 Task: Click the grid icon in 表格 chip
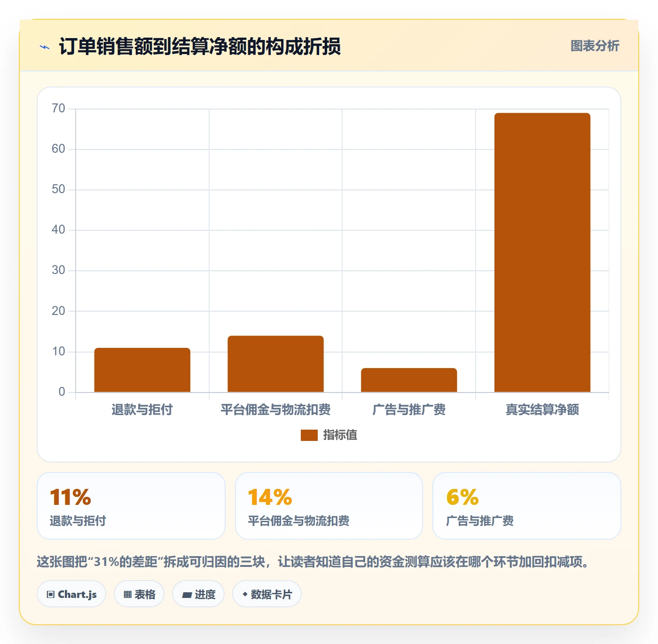pos(127,595)
